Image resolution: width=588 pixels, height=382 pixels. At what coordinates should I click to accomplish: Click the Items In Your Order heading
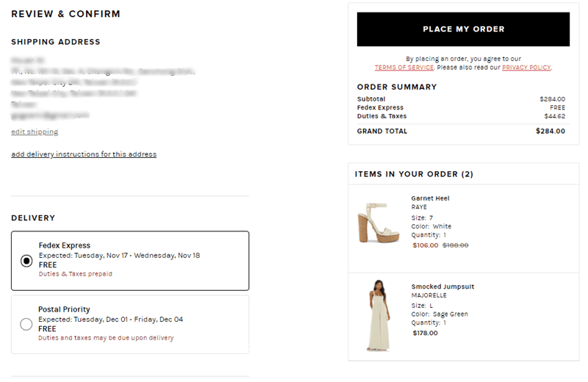[414, 174]
